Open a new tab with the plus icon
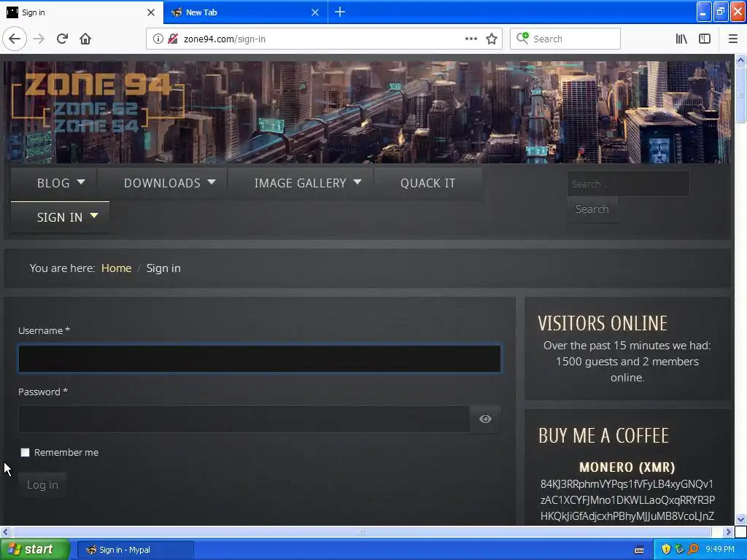This screenshot has width=747, height=560. coord(340,12)
